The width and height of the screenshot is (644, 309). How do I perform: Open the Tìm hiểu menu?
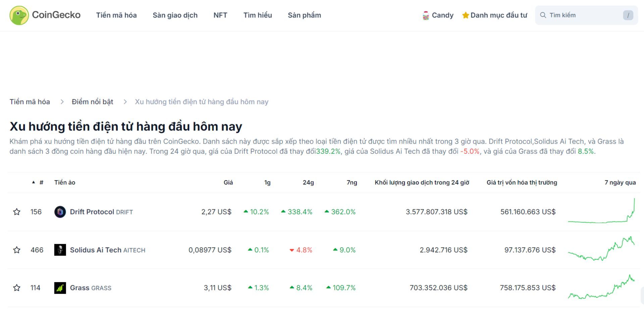(x=258, y=15)
